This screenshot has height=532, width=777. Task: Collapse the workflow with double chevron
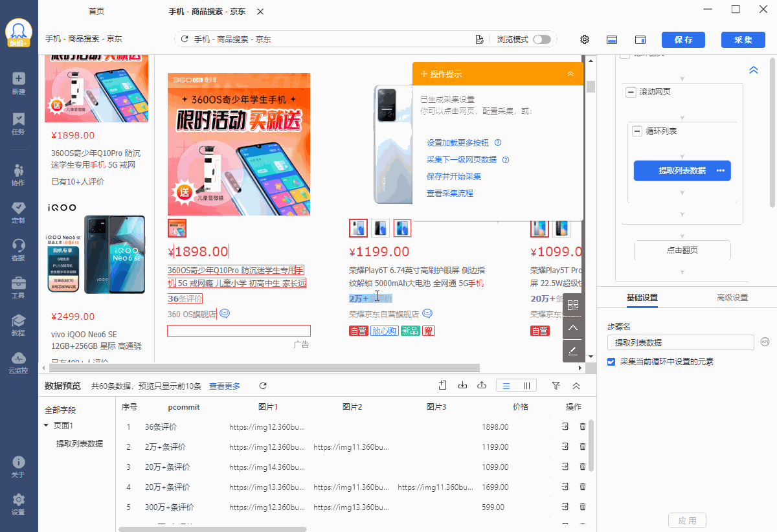754,70
